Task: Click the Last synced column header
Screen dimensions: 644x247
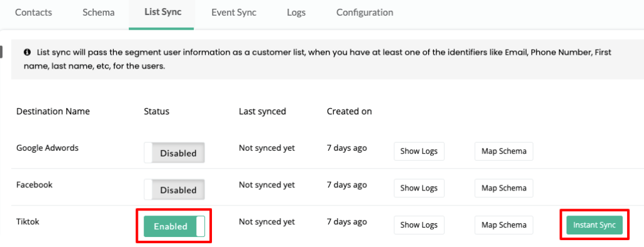Action: pyautogui.click(x=262, y=111)
